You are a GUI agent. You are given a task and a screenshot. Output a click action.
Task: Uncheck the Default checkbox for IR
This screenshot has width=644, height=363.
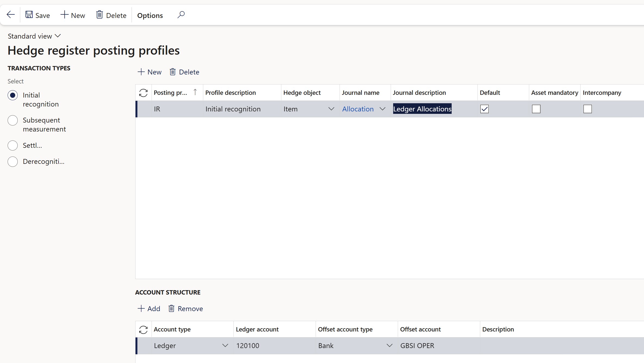[485, 109]
